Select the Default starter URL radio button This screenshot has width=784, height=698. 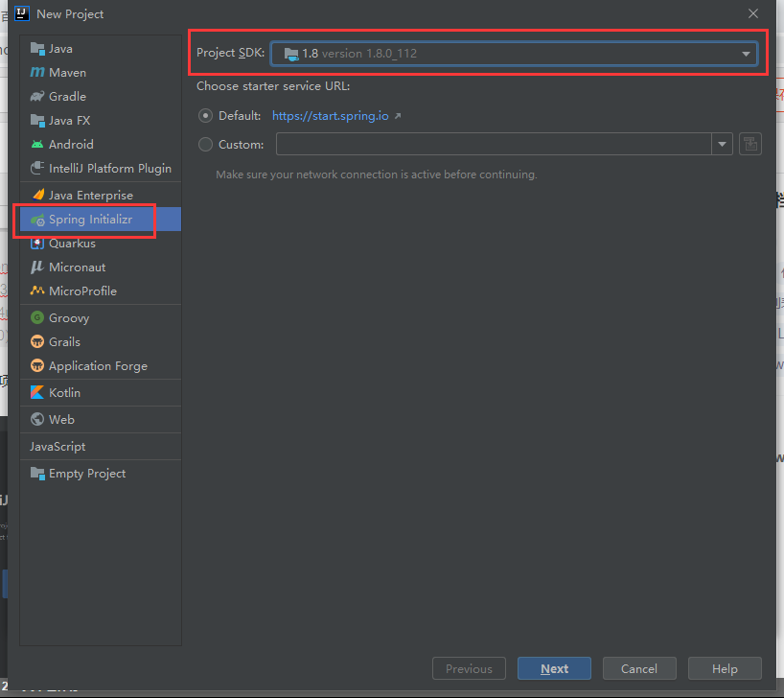205,116
